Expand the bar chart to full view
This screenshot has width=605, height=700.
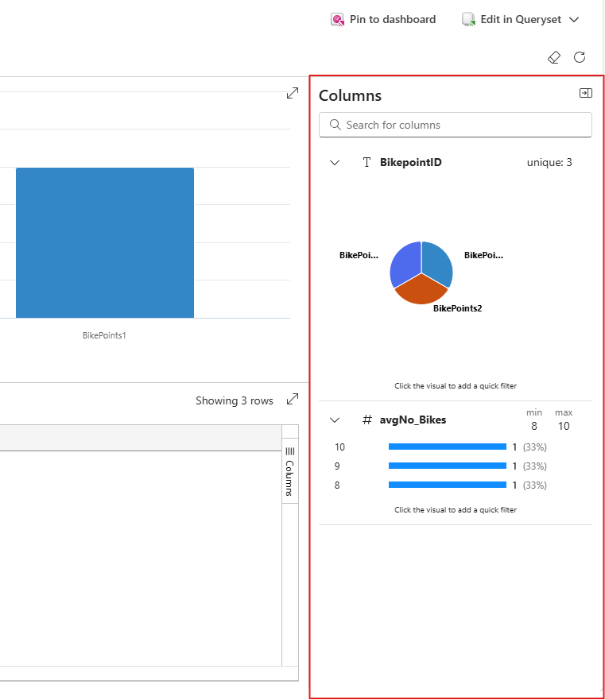pyautogui.click(x=293, y=93)
